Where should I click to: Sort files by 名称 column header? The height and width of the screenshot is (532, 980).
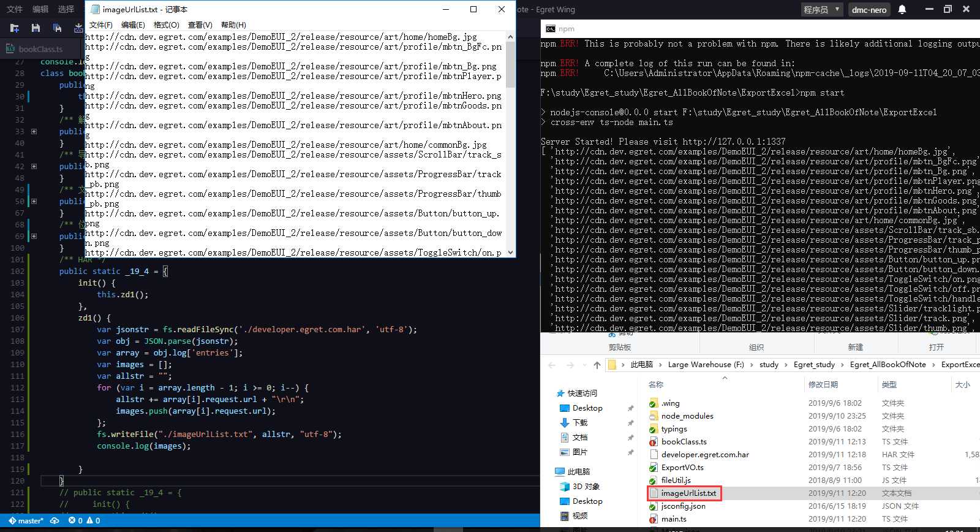tap(655, 385)
